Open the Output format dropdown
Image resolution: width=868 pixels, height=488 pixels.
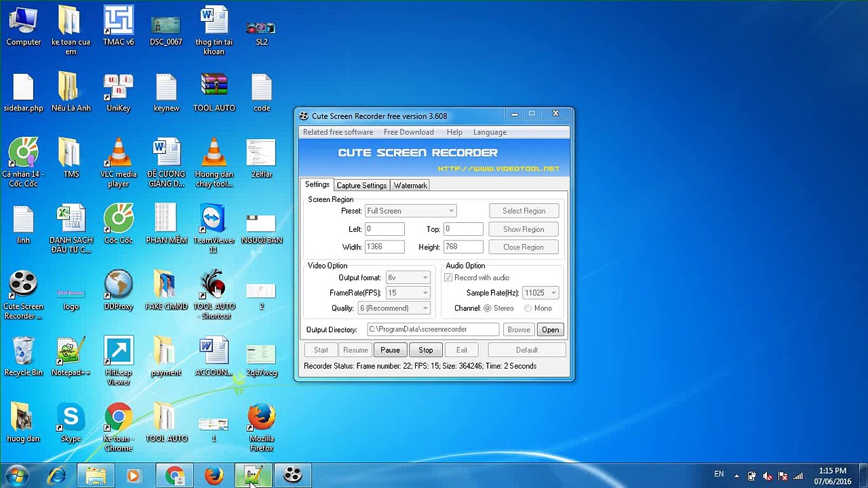point(408,278)
